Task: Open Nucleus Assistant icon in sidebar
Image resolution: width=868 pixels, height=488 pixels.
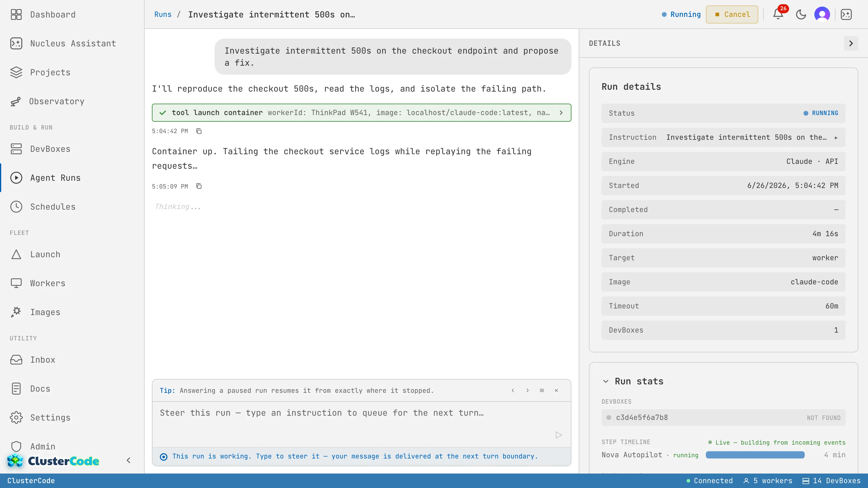Action: [x=16, y=43]
